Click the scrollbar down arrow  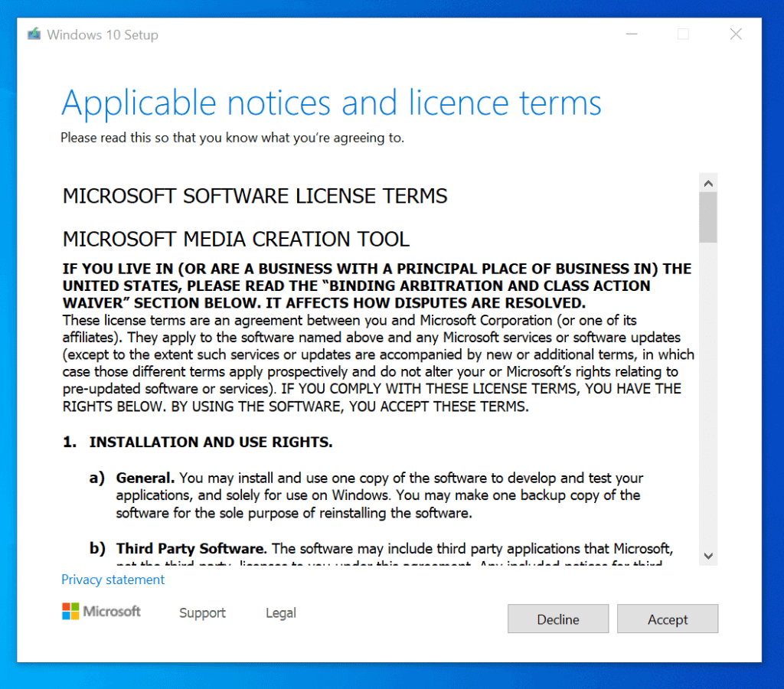[708, 556]
